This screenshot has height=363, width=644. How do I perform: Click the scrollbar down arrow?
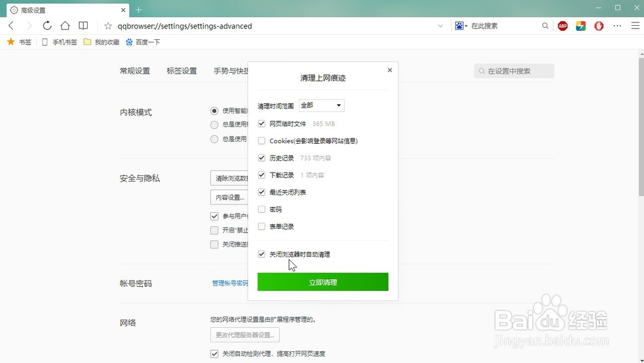tap(641, 360)
